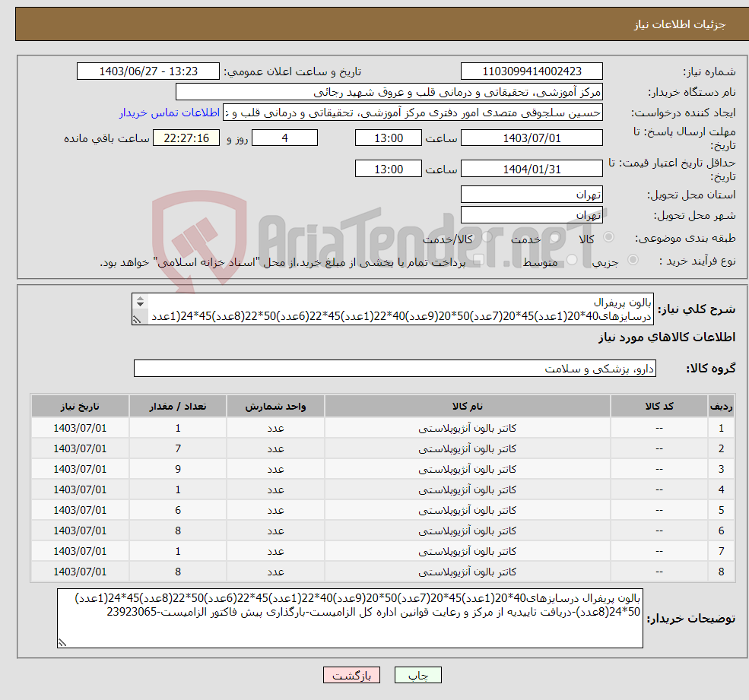Click the نام کالا column header

click(467, 407)
